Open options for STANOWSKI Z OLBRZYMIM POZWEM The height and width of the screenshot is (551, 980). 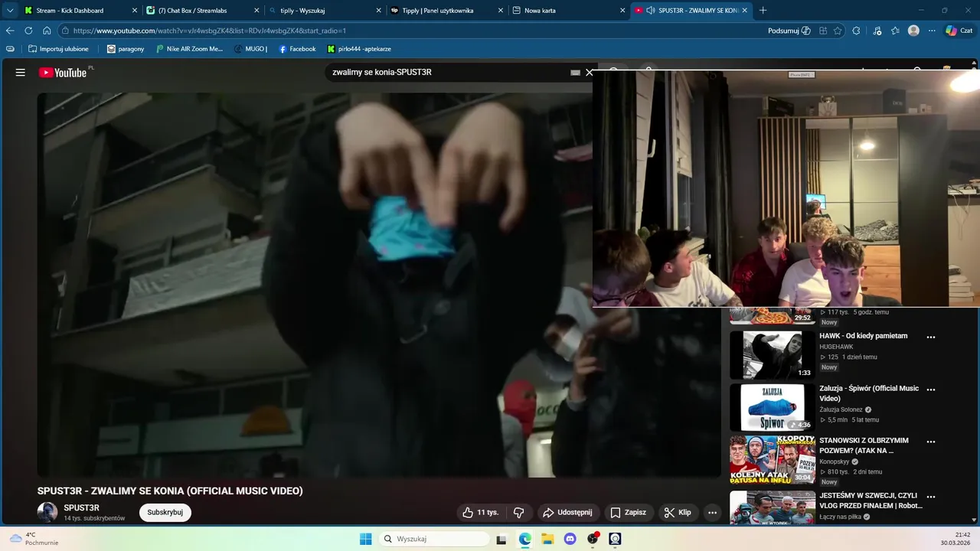[931, 442]
